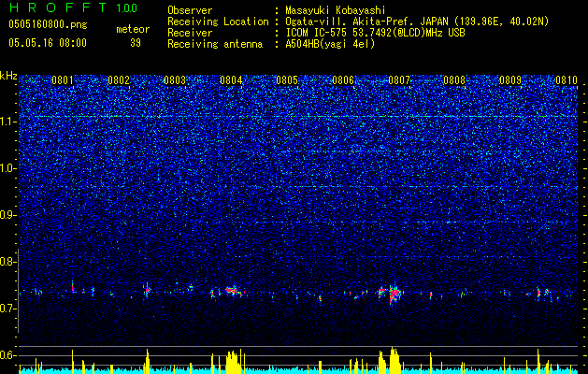
Task: Click the 0.9 kHz frequency label
Action: 8,215
